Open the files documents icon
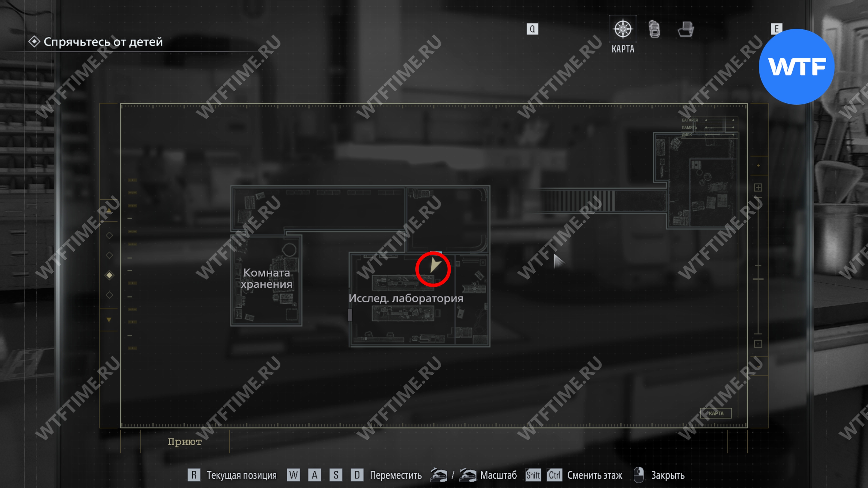868x488 pixels. click(686, 29)
